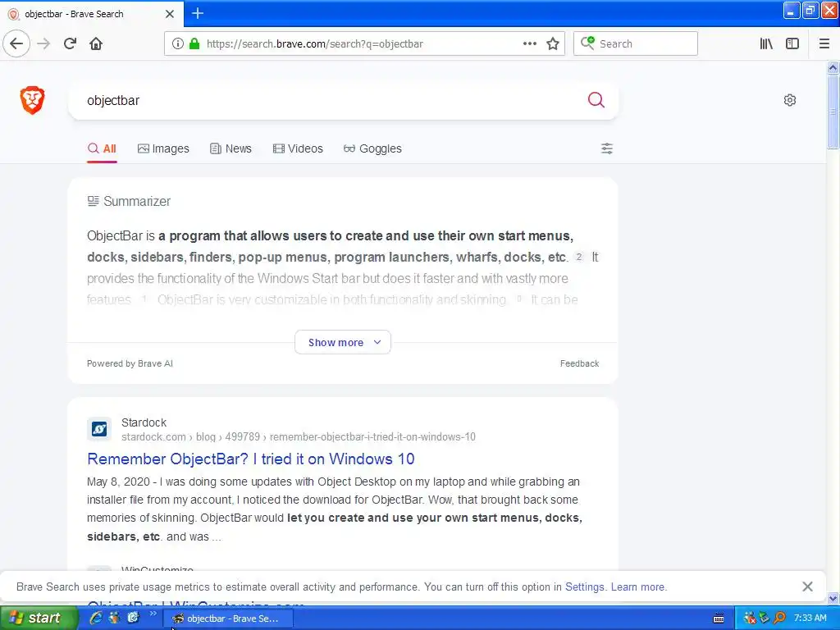
Task: Open Brave Search settings gear
Action: click(790, 99)
